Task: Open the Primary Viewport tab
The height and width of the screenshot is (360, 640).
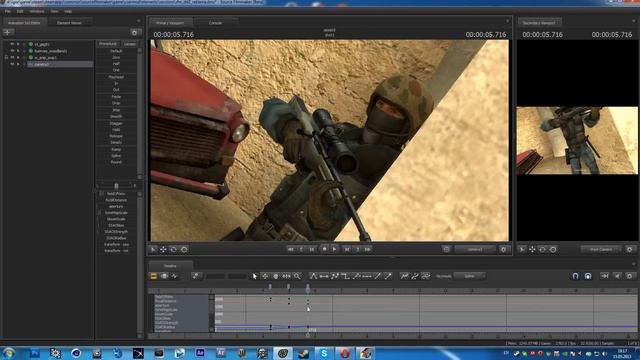Action: pyautogui.click(x=170, y=23)
